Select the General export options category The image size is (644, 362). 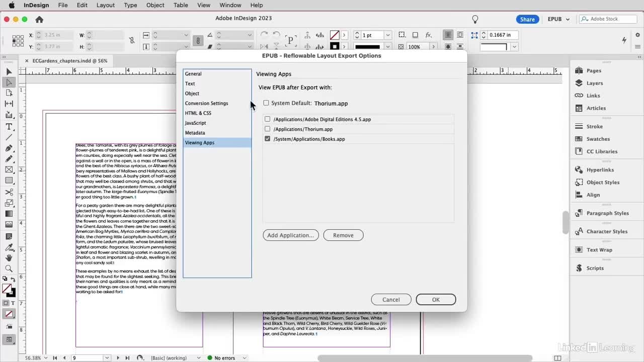[x=217, y=74]
